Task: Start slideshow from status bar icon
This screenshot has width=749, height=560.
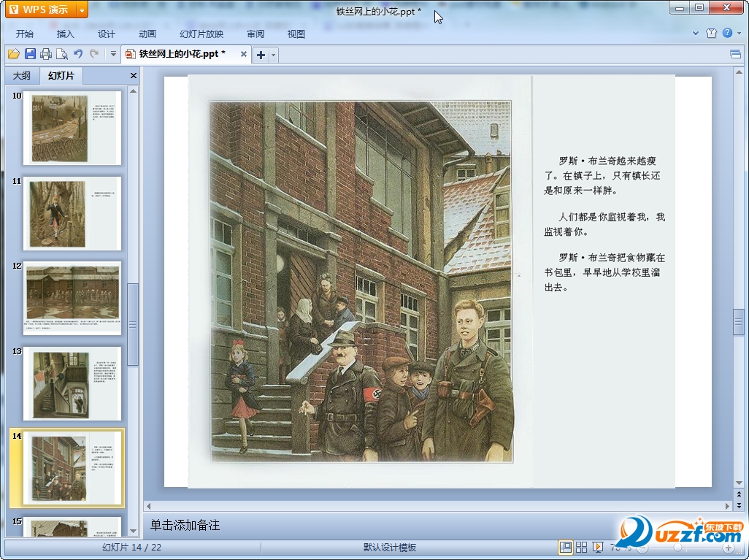Action: click(598, 547)
